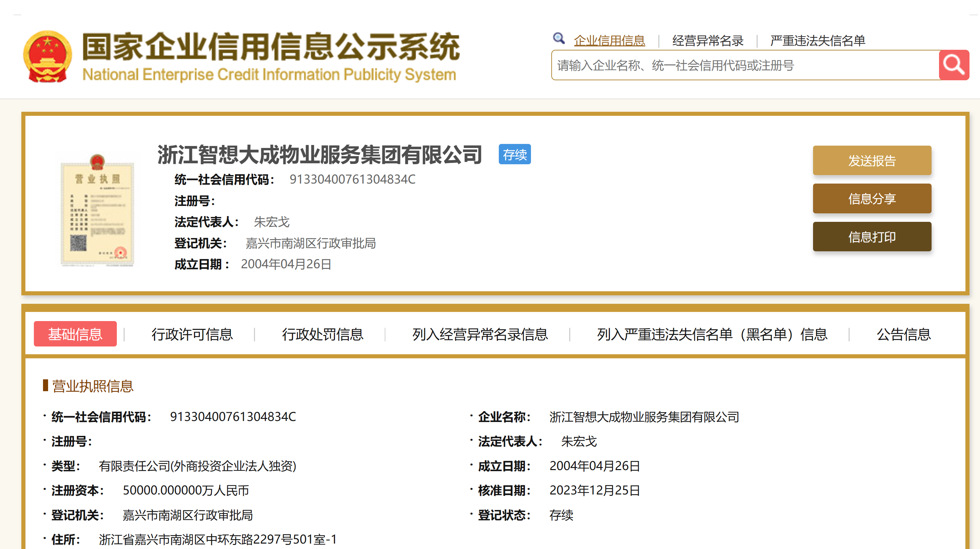
Task: Open the 列入严重违法失信名单(黑名单)信息 tab
Action: tap(712, 334)
